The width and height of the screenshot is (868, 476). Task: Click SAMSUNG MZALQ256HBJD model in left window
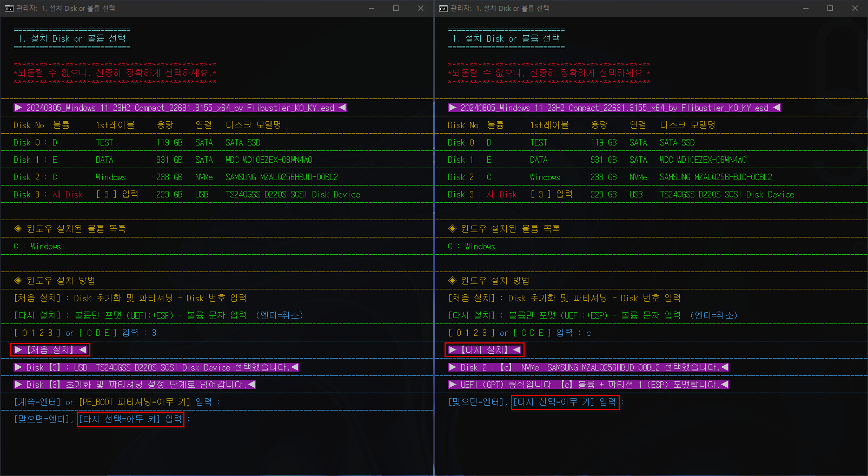click(282, 177)
